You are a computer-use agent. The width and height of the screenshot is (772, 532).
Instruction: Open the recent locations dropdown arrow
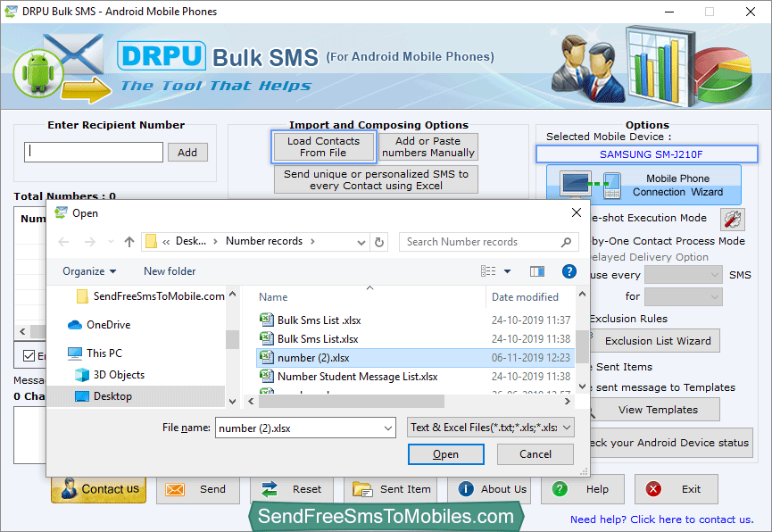pyautogui.click(x=112, y=242)
